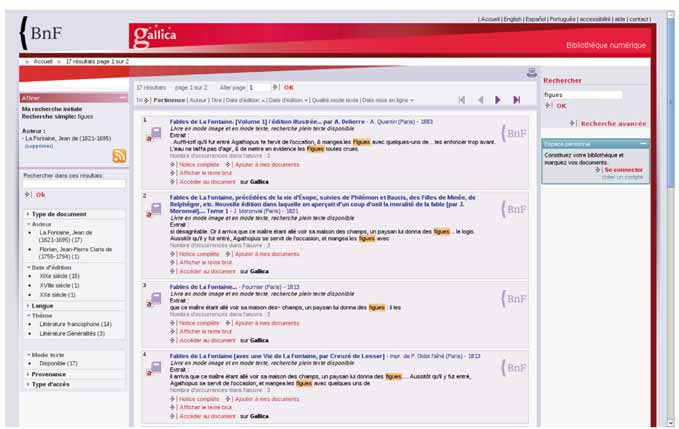Click Se connecter in Espace personnel
The height and width of the screenshot is (429, 679).
coord(624,170)
